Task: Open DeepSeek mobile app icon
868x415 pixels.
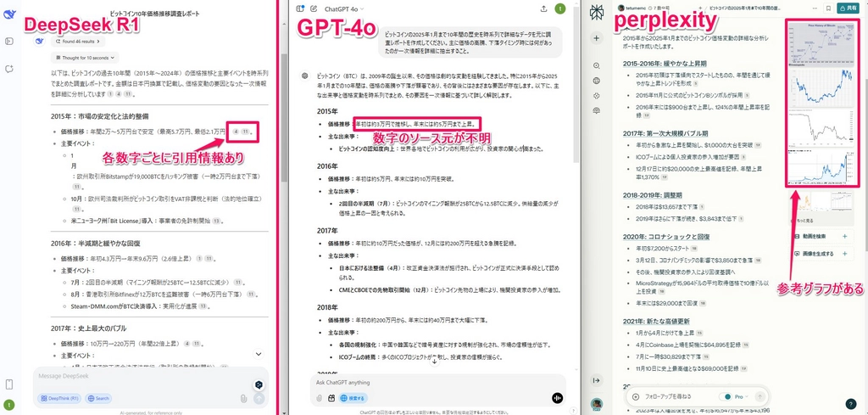Action: pos(8,384)
